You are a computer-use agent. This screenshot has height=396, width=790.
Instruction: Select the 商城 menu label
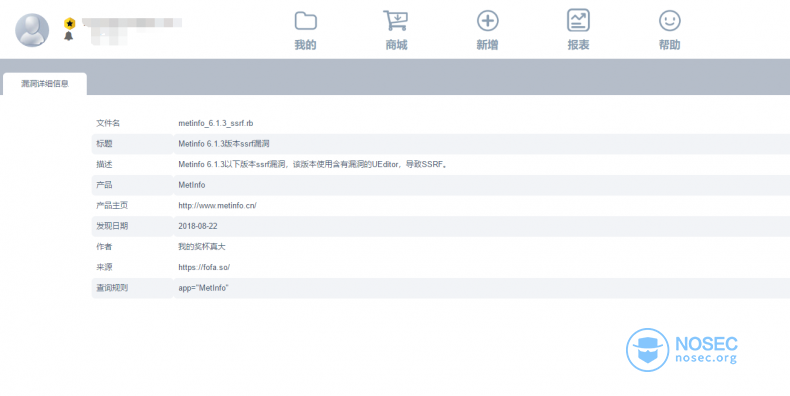[396, 45]
